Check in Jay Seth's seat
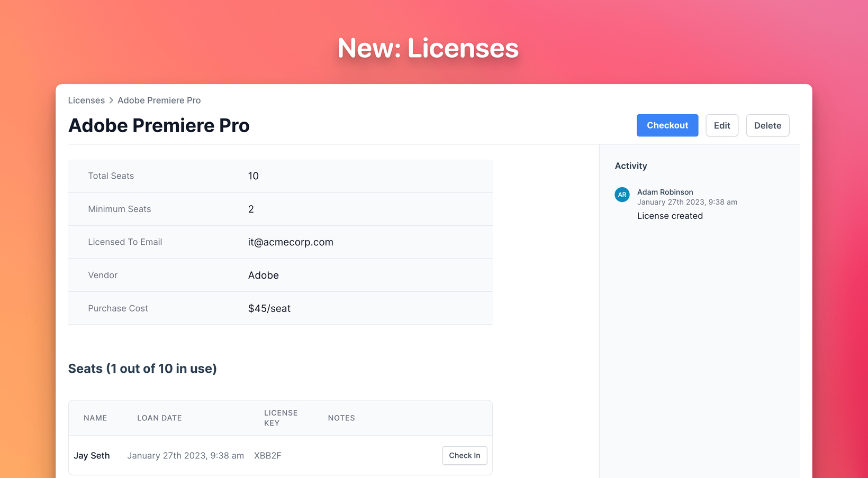This screenshot has height=478, width=868. pos(464,455)
